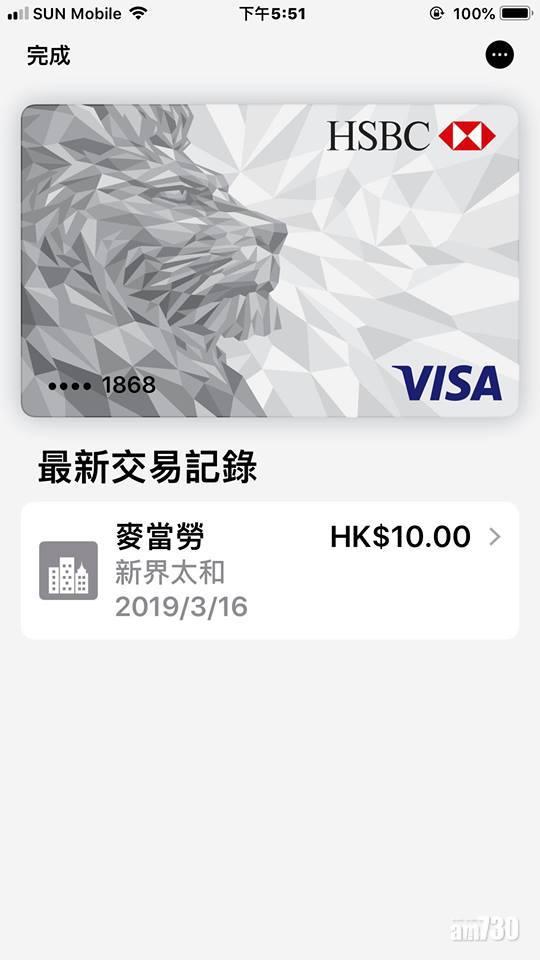540x960 pixels.
Task: Tap 完成 to finish
Action: click(48, 56)
